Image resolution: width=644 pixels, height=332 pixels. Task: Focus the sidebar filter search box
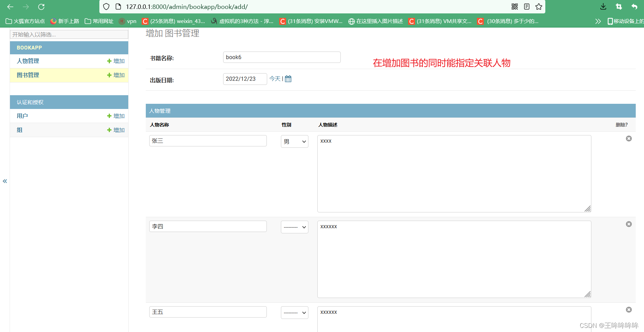(69, 34)
